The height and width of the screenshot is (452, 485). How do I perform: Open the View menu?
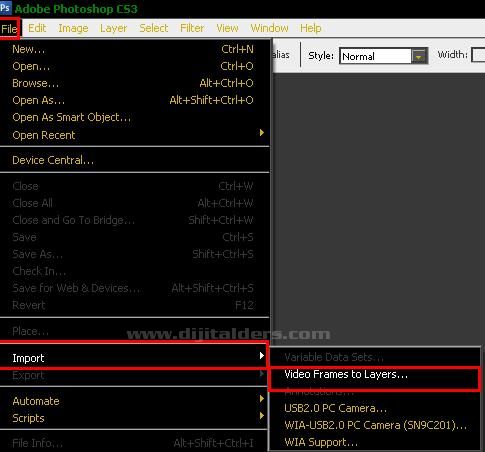(227, 28)
